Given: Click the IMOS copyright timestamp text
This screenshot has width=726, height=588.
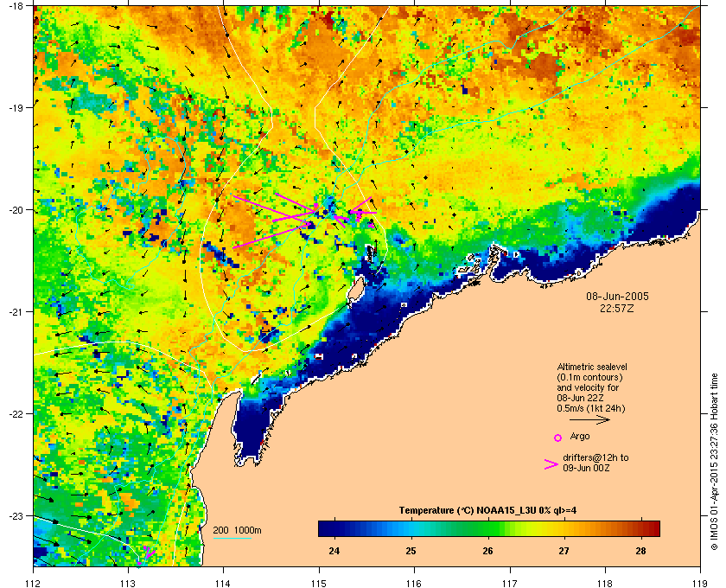Looking at the screenshot, I should click(x=714, y=462).
